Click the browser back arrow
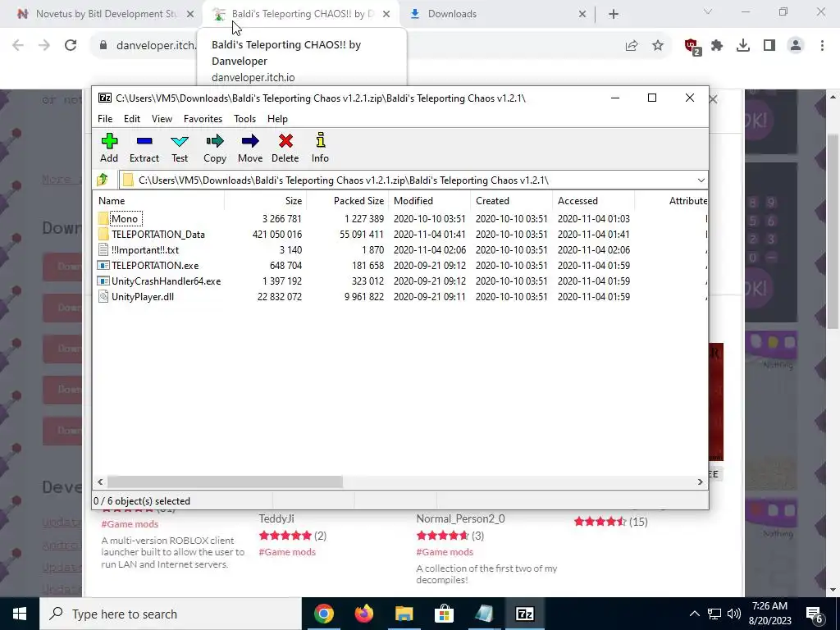This screenshot has width=840, height=630. pos(18,46)
